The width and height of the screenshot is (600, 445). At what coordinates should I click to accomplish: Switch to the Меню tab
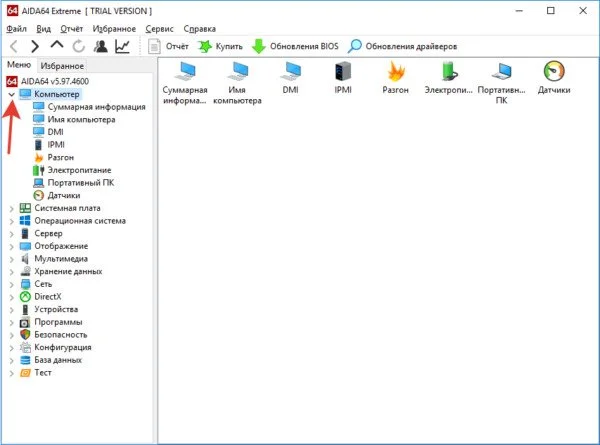click(19, 65)
